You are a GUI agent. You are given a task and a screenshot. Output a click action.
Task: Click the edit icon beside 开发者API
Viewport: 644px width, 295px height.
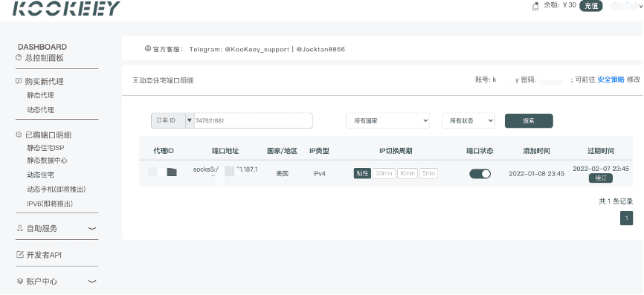click(19, 255)
